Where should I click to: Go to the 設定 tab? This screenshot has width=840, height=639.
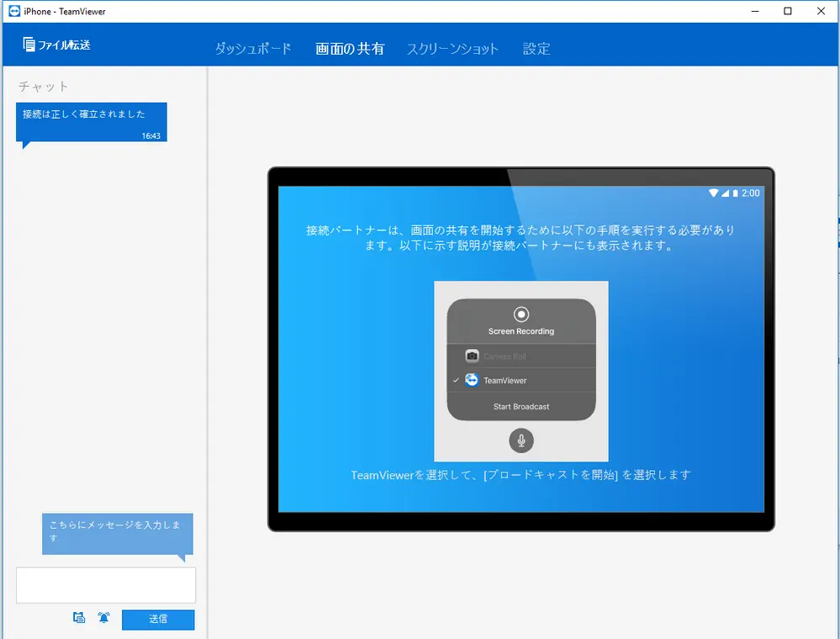tap(536, 49)
